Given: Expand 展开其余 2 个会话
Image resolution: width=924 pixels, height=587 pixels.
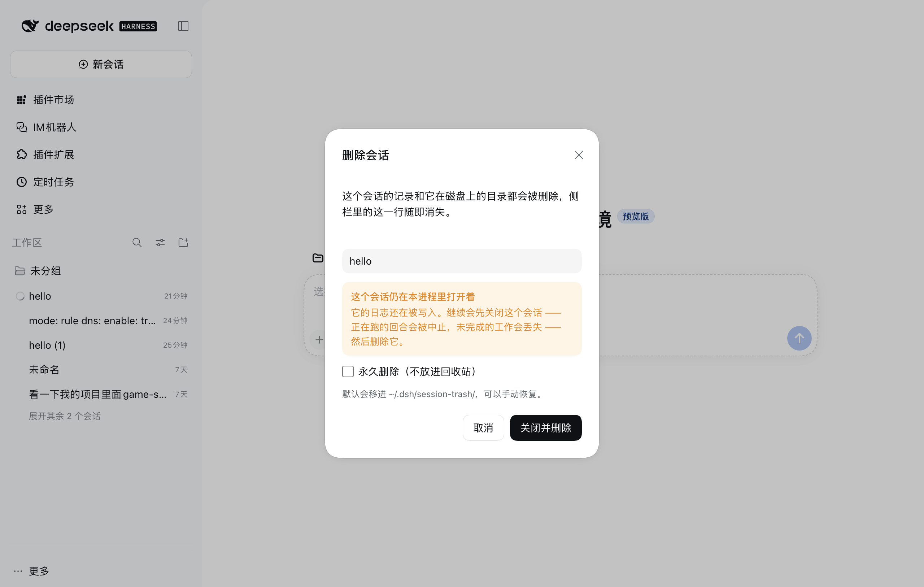Looking at the screenshot, I should pos(65,416).
